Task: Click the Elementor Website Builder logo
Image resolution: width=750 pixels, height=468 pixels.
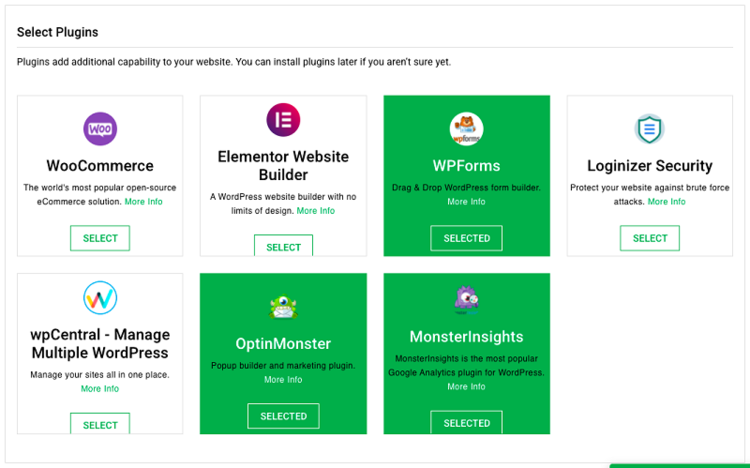Action: (283, 120)
